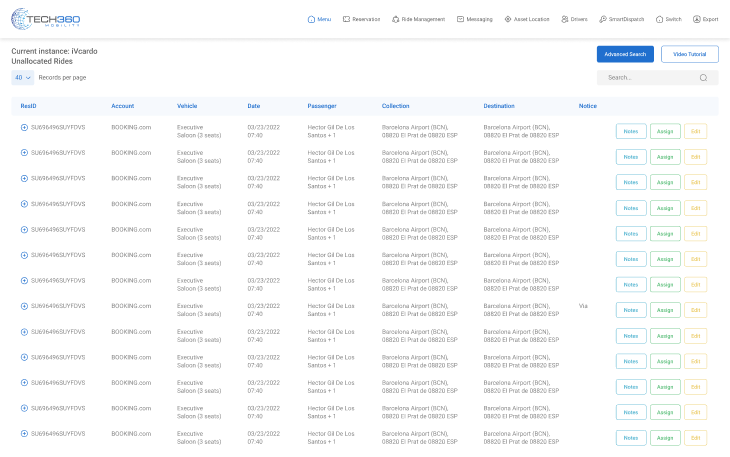This screenshot has width=730, height=457.
Task: Click the 'Records per page' label
Action: click(x=62, y=78)
